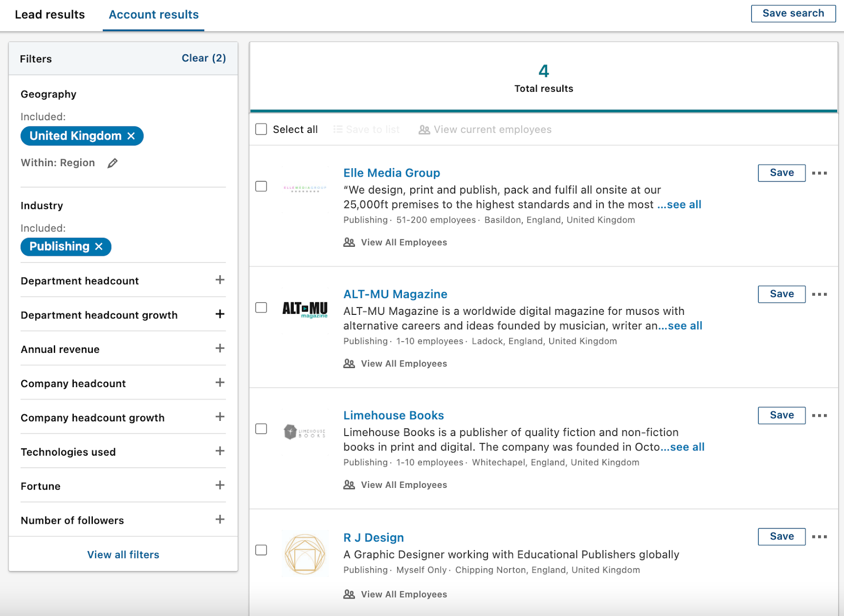View all employees of Limehouse Books
The height and width of the screenshot is (616, 844).
click(x=395, y=485)
